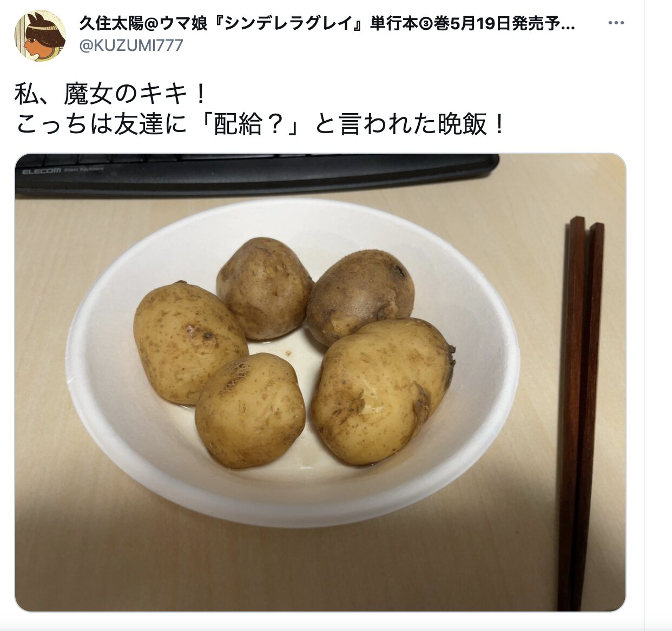Click the darker potato near the bowl's top right
Viewport: 672px width, 631px height.
click(x=360, y=295)
